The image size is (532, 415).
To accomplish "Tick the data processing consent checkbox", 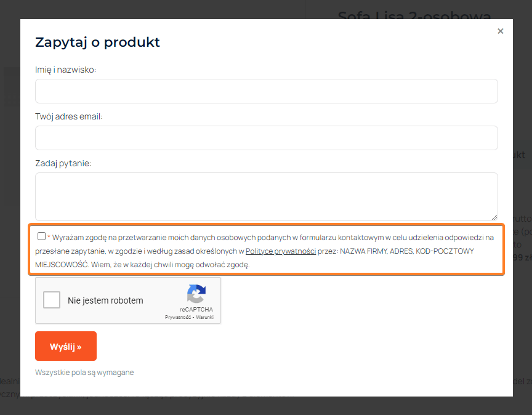I will click(x=41, y=236).
